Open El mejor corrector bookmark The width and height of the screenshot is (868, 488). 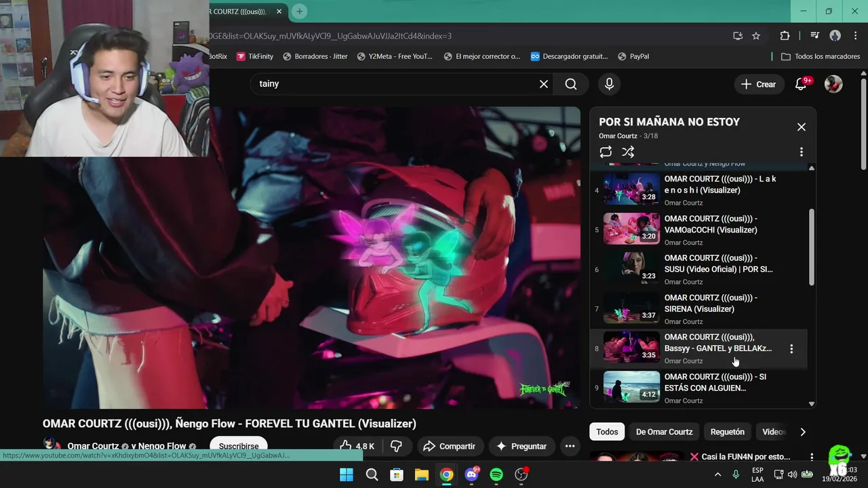coord(482,56)
